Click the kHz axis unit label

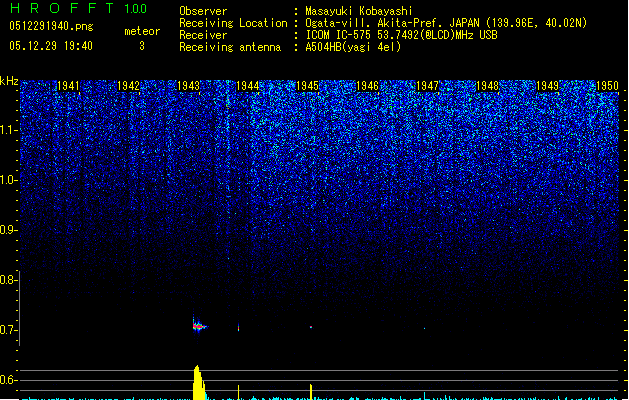tap(9, 81)
